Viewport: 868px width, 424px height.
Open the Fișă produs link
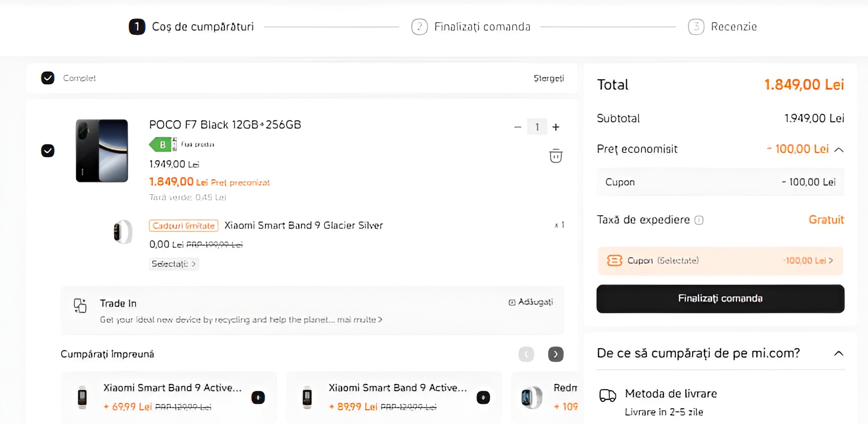[x=197, y=144]
